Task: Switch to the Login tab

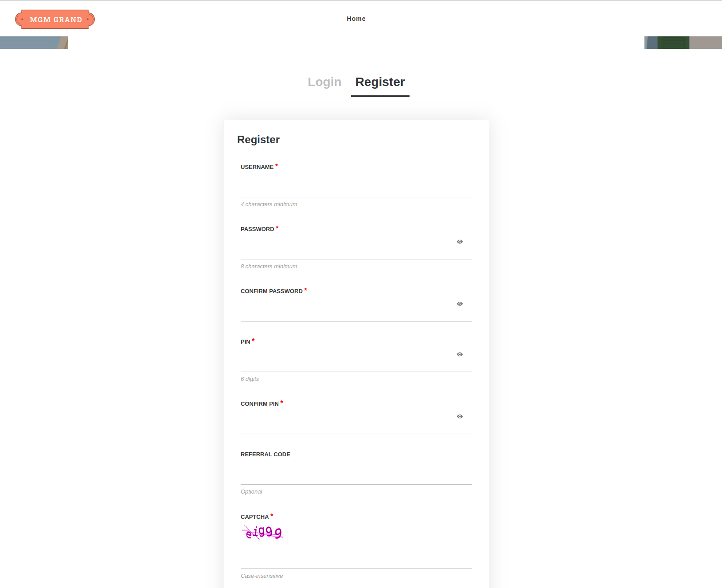Action: point(324,82)
